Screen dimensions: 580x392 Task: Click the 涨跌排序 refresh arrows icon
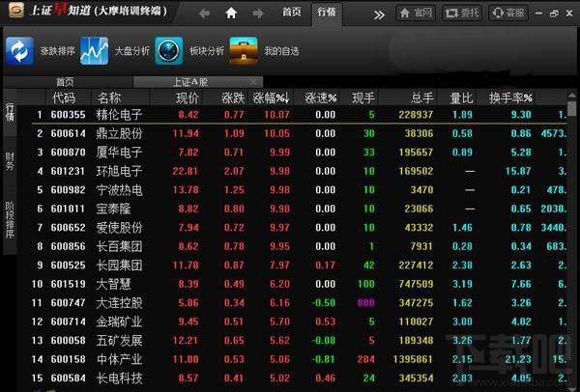pos(19,50)
